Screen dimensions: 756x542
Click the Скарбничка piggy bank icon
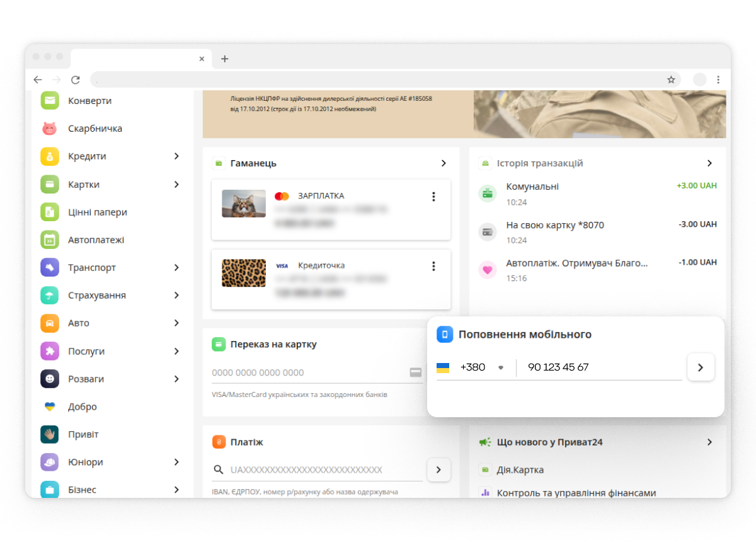(50, 129)
